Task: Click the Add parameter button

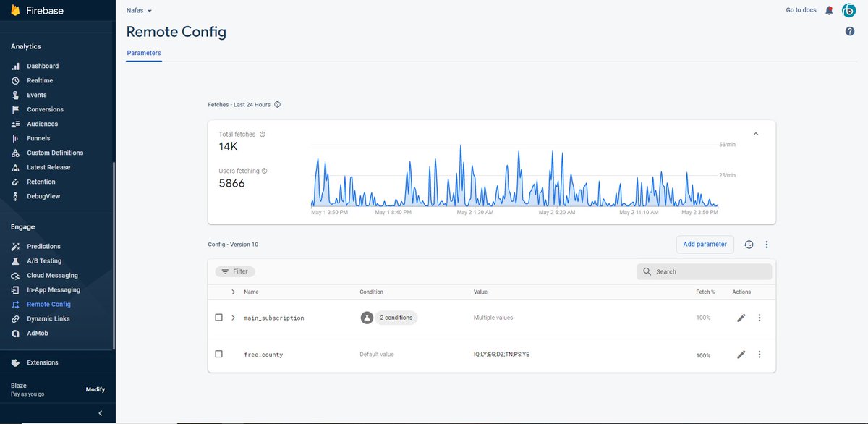Action: (705, 245)
